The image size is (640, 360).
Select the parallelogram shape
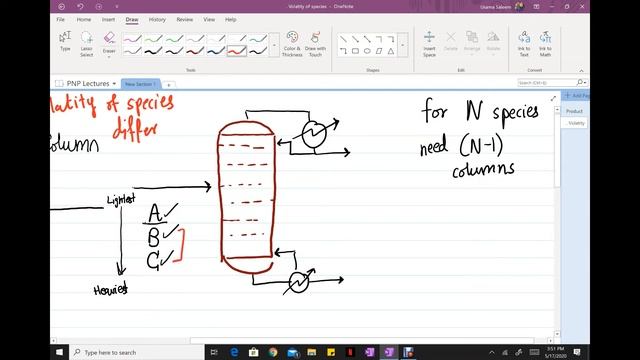click(379, 51)
